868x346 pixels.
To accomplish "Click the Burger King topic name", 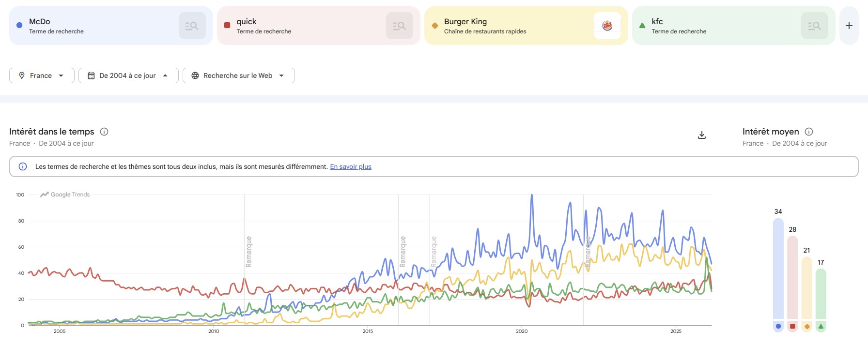I will [465, 22].
